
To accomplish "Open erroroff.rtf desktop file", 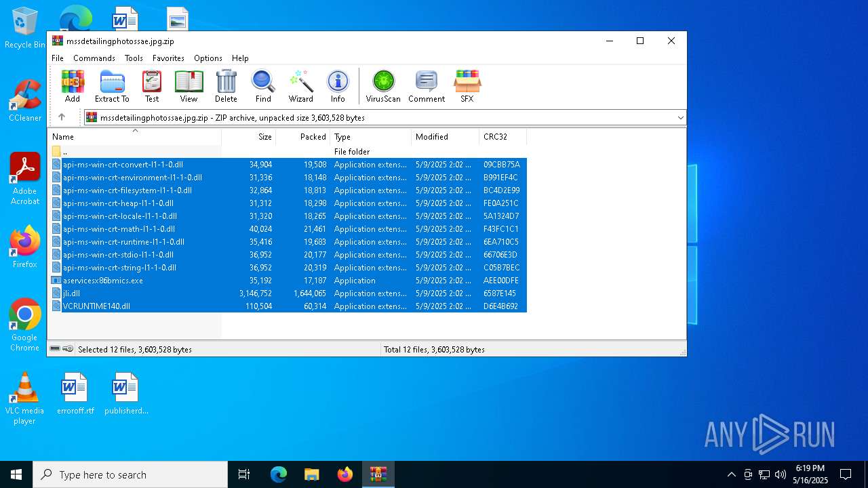I will point(75,393).
